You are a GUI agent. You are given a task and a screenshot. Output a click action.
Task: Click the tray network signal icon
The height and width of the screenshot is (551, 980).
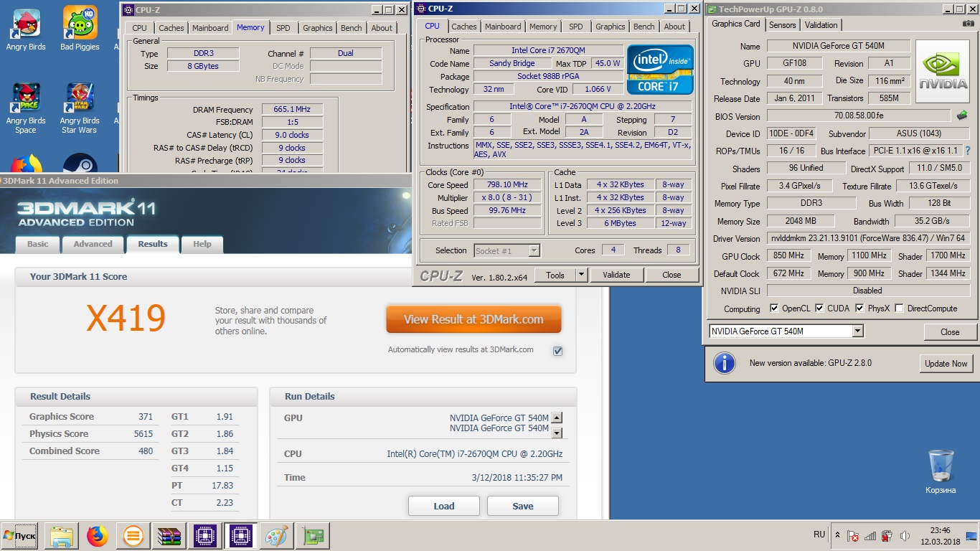(870, 536)
